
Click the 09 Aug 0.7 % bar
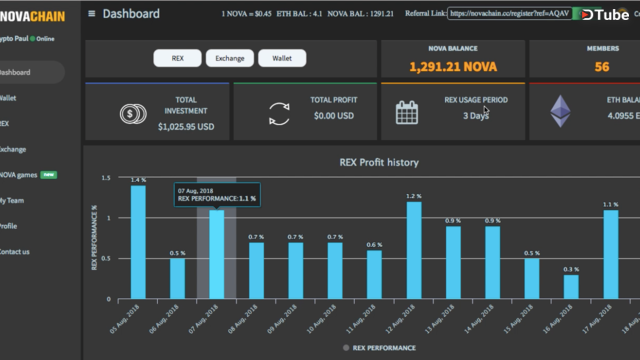coord(296,271)
